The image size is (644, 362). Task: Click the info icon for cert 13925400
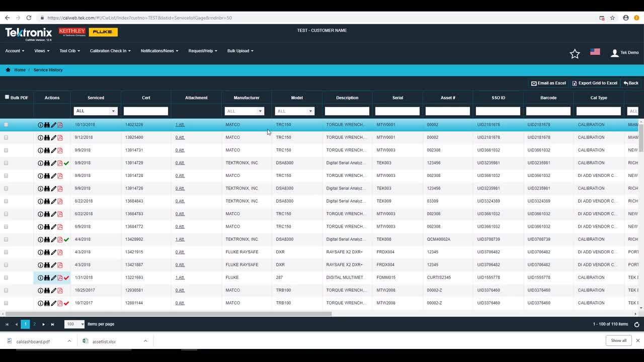40,138
